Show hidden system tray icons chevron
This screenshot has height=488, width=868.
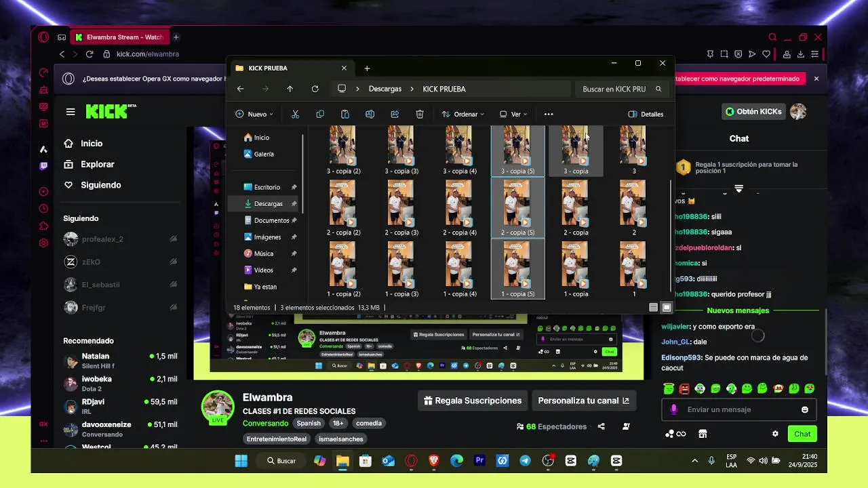[694, 460]
